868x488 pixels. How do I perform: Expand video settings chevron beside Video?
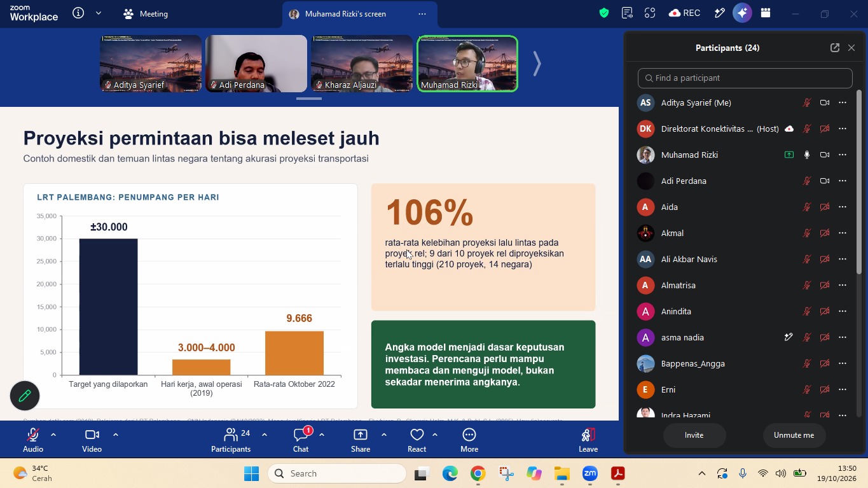tap(116, 435)
